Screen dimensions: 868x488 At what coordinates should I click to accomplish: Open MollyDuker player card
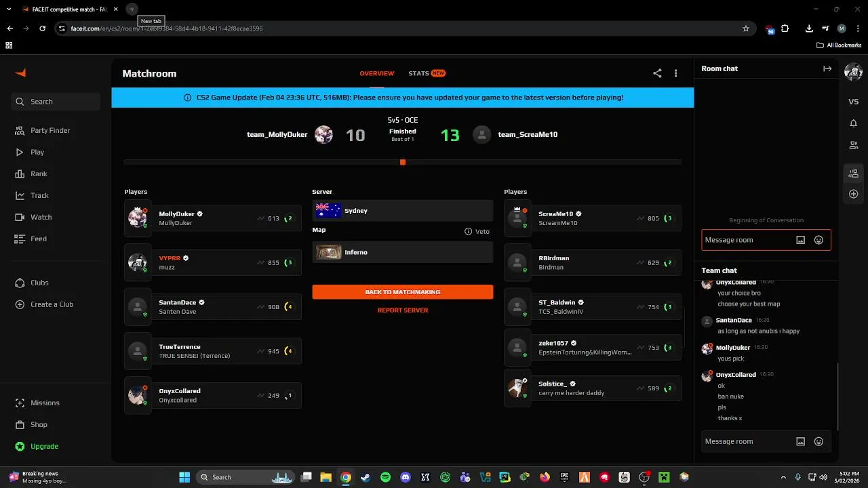pyautogui.click(x=213, y=218)
